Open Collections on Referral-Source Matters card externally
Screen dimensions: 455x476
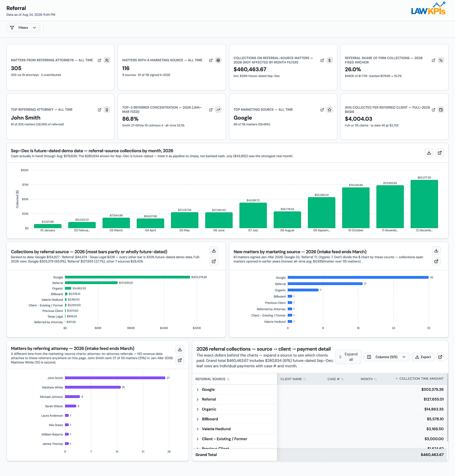[x=322, y=60]
